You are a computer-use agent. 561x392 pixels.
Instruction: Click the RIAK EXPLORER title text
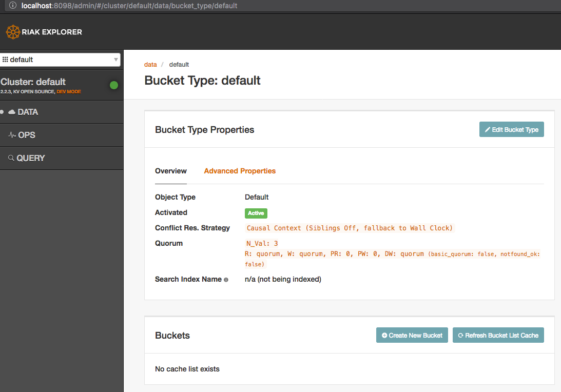(x=52, y=32)
